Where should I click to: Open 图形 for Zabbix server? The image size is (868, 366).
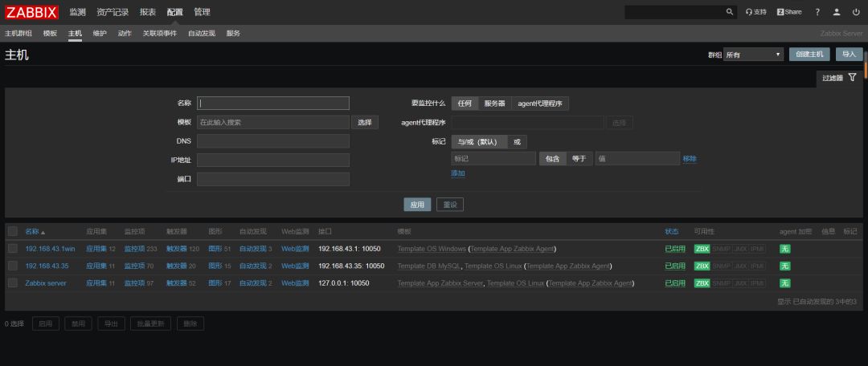tap(215, 283)
